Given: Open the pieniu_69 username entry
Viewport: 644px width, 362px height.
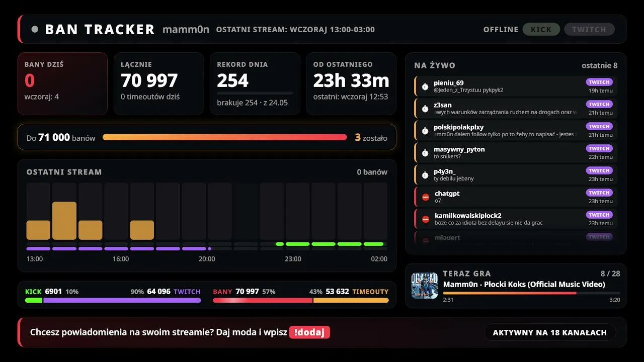Looking at the screenshot, I should point(449,83).
